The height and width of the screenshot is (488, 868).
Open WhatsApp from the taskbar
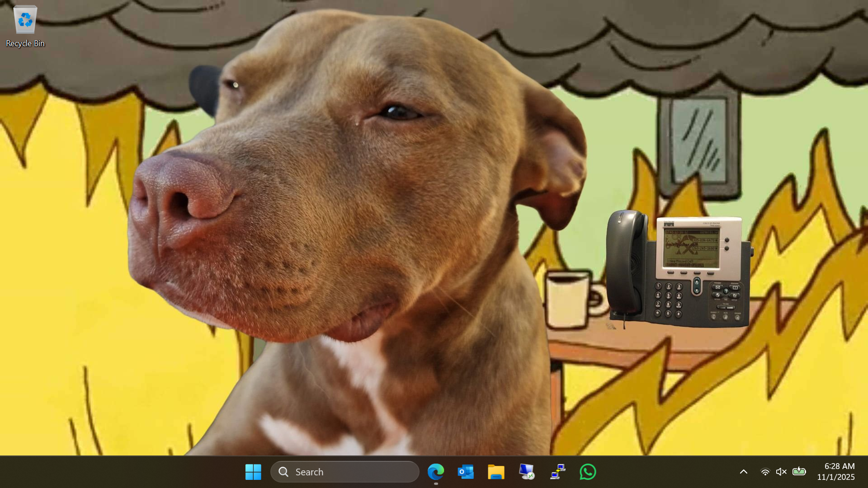tap(587, 471)
